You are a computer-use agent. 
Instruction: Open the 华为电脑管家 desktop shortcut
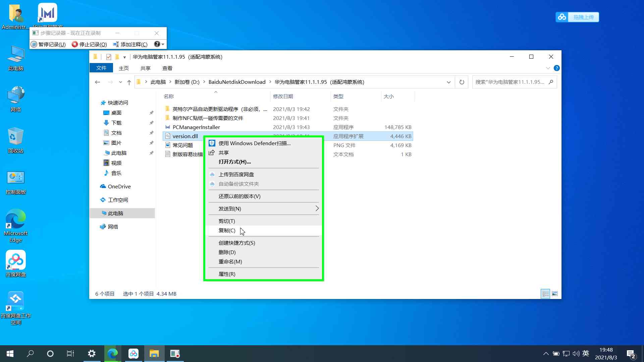[x=47, y=12]
